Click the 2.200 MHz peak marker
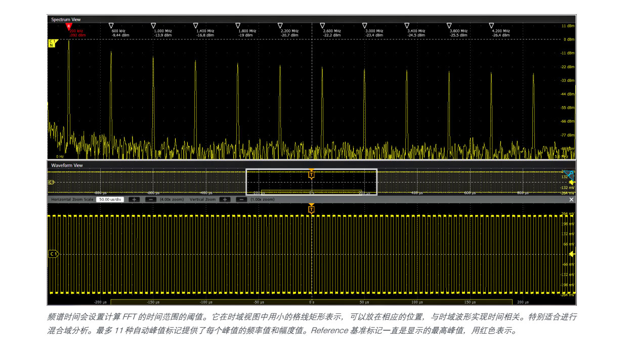 [x=280, y=25]
